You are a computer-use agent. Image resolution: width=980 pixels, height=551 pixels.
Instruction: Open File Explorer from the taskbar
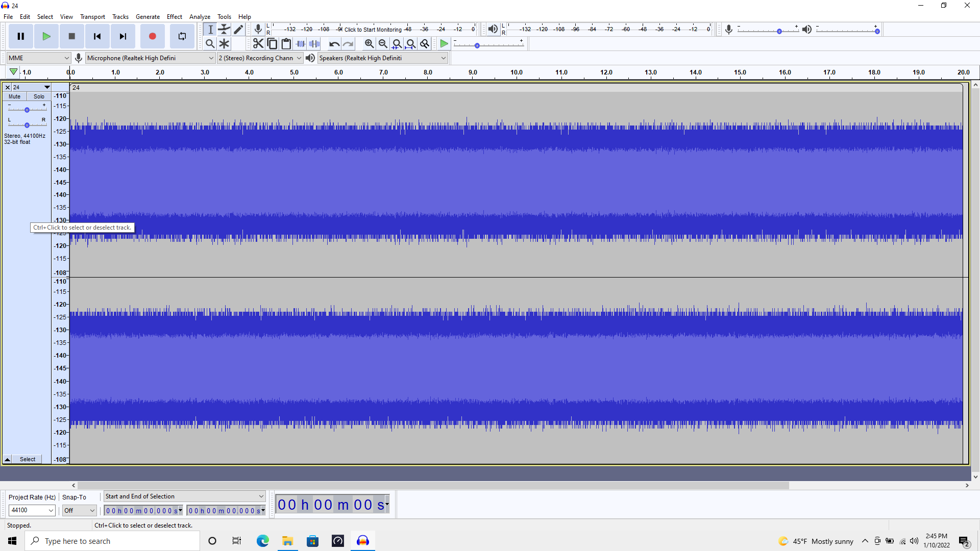[287, 541]
